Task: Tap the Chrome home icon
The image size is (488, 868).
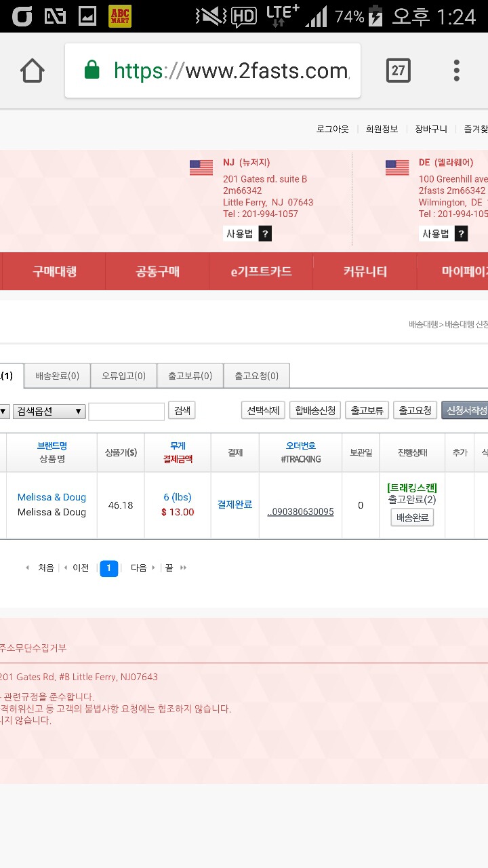Action: pos(33,71)
